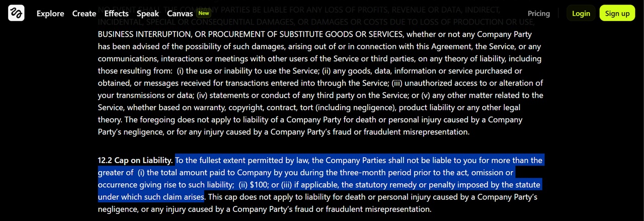
Task: Click the yellow Sign up button
Action: coord(617,14)
